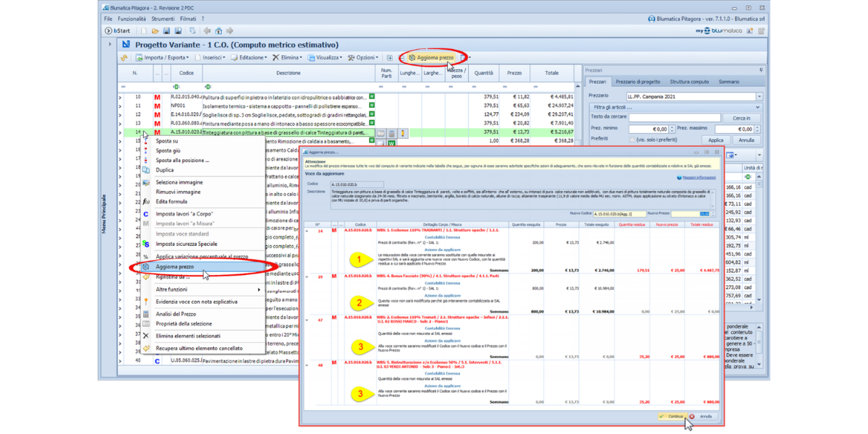Click the 'Cerca in' button
868x434 pixels.
point(741,117)
